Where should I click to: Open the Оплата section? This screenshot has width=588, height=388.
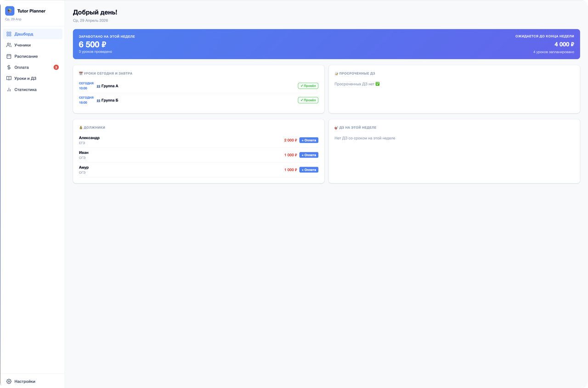click(33, 67)
